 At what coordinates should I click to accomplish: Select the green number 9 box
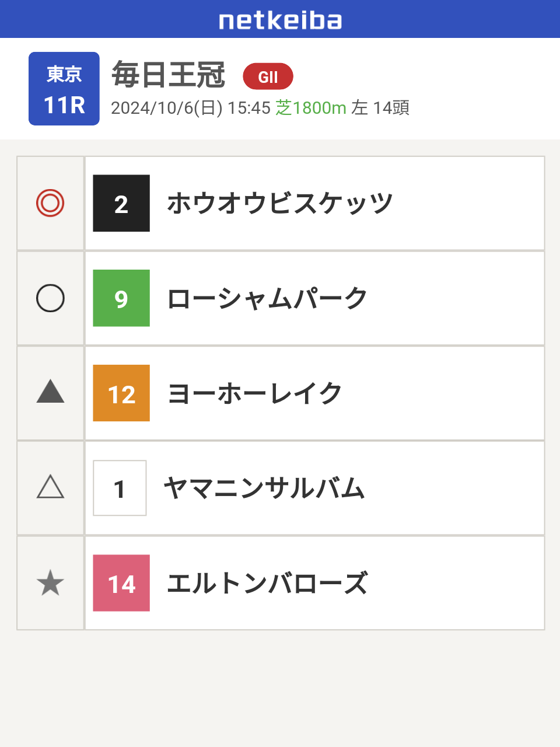pyautogui.click(x=121, y=298)
